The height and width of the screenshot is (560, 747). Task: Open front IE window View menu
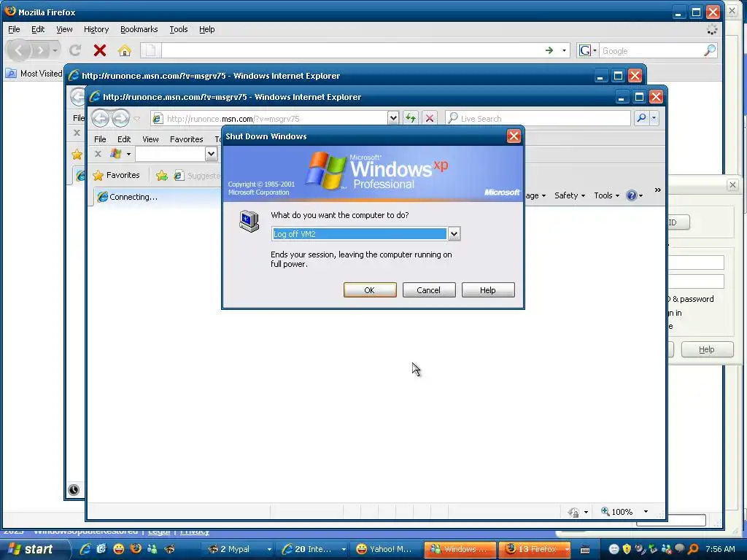pyautogui.click(x=150, y=139)
